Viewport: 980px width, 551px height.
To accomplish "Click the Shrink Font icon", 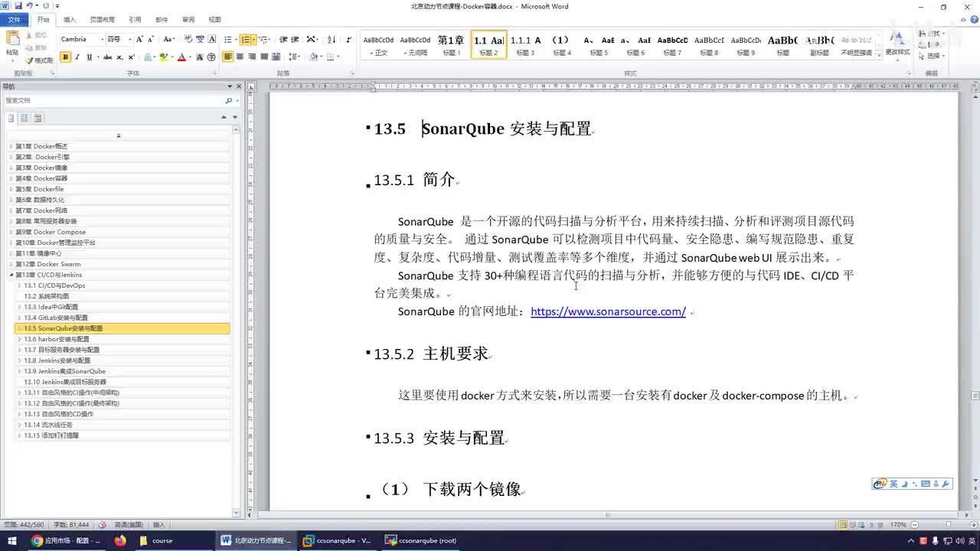I will pyautogui.click(x=151, y=39).
